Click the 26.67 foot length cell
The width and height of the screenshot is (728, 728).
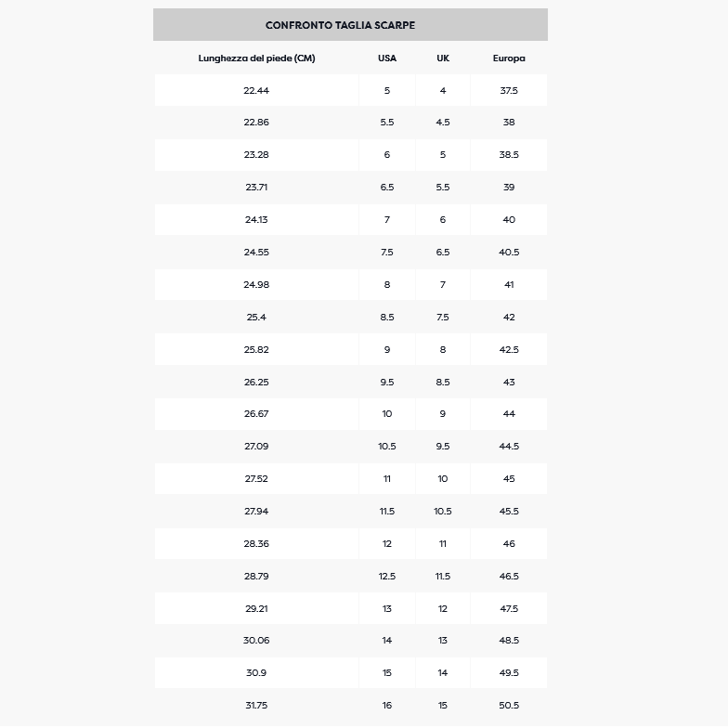coord(256,414)
